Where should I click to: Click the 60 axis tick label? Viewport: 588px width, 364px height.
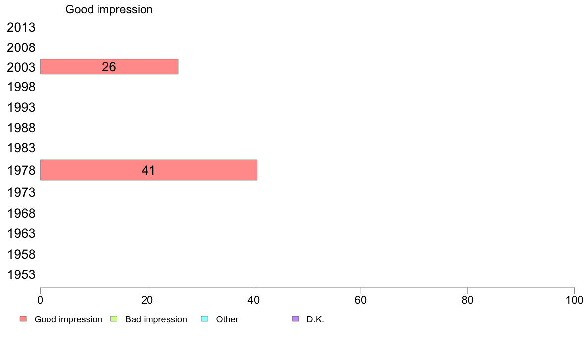click(x=361, y=300)
